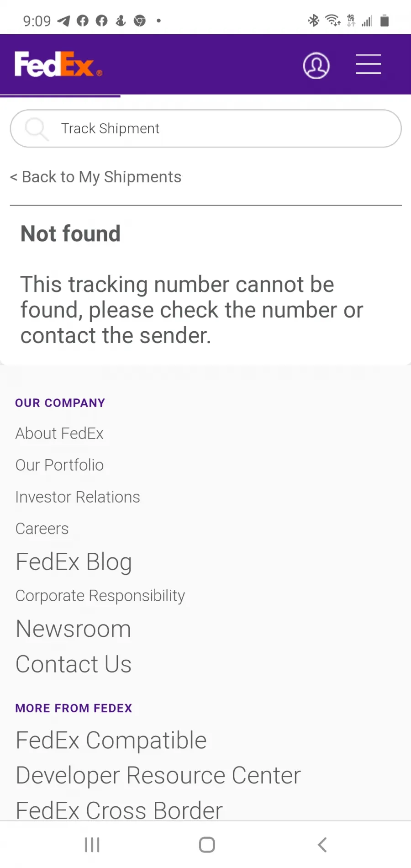
Task: Go Back to My Shipments
Action: point(96,177)
